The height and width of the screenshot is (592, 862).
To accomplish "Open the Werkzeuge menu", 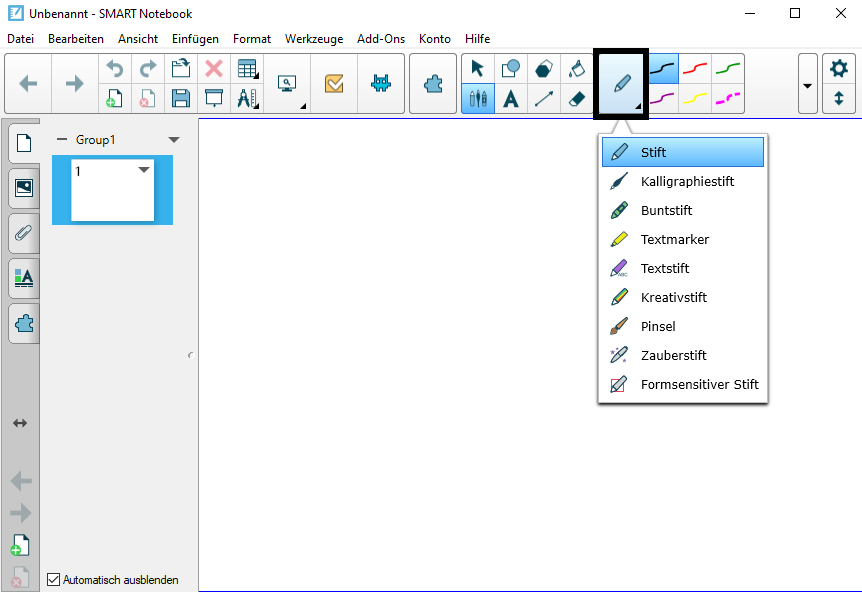I will (x=313, y=39).
